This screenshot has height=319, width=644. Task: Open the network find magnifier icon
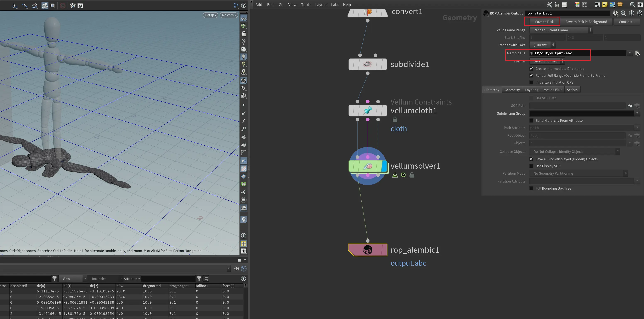click(x=633, y=5)
